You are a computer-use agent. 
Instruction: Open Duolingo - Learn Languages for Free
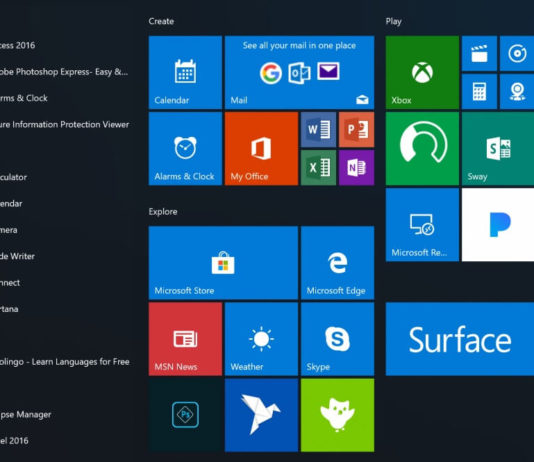66,362
